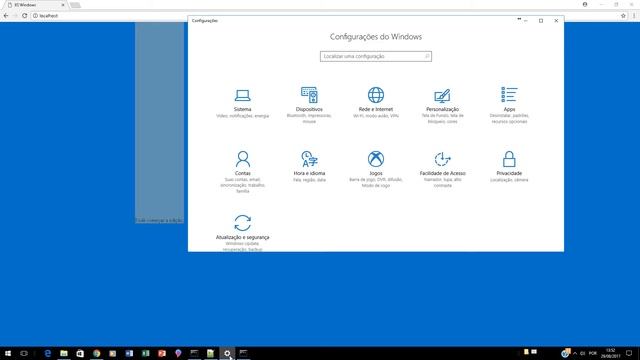Switch to Google Chrome on the taskbar
Screen dimensions: 640x360
click(97, 353)
